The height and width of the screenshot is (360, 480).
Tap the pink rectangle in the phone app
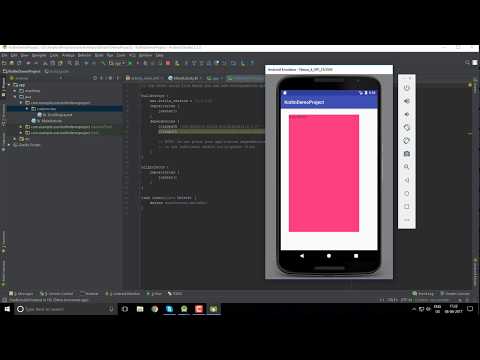tap(324, 173)
